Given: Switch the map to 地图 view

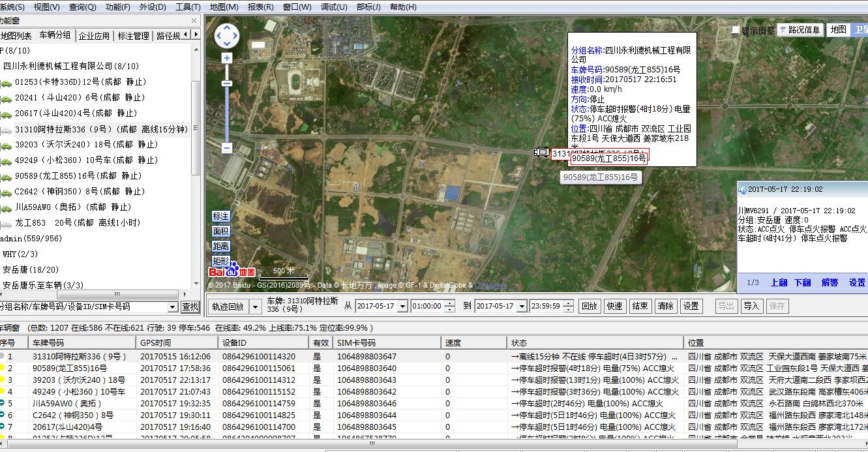Looking at the screenshot, I should (x=838, y=30).
